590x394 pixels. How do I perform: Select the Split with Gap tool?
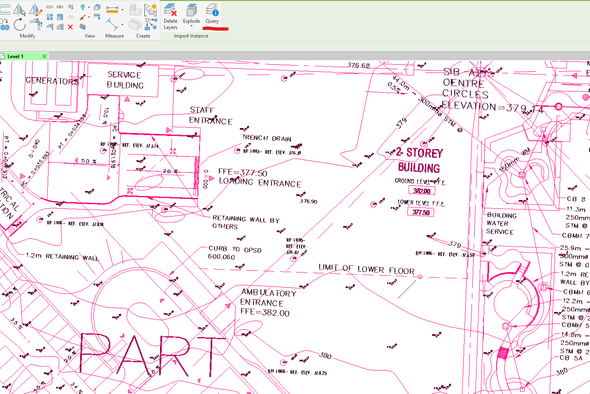(x=60, y=7)
